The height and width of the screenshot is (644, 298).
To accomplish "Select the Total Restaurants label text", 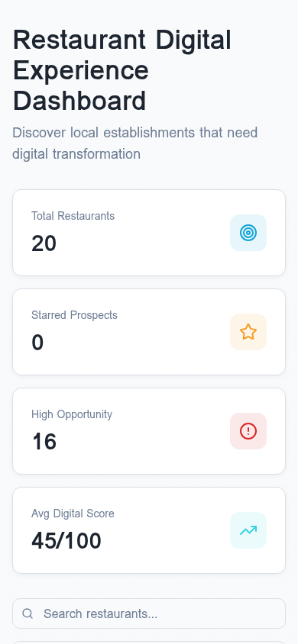I will coord(73,216).
